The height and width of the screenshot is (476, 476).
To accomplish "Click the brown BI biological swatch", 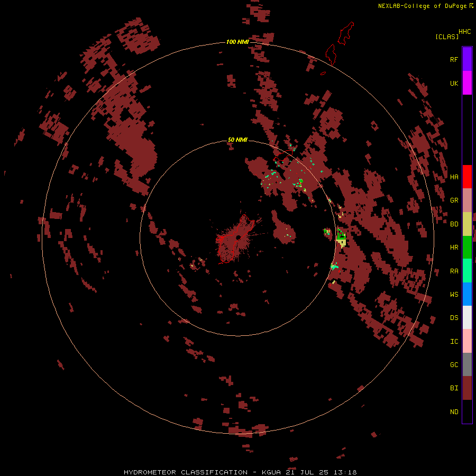I will pos(467,388).
